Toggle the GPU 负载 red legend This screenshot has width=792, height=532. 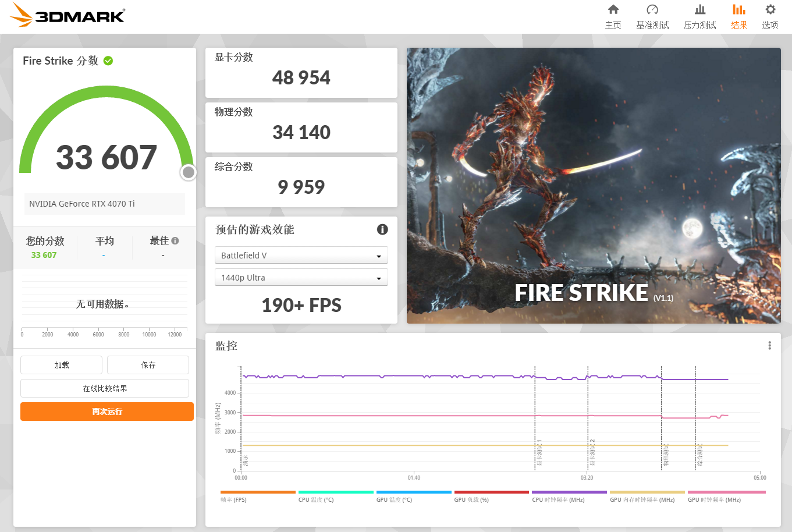[492, 496]
